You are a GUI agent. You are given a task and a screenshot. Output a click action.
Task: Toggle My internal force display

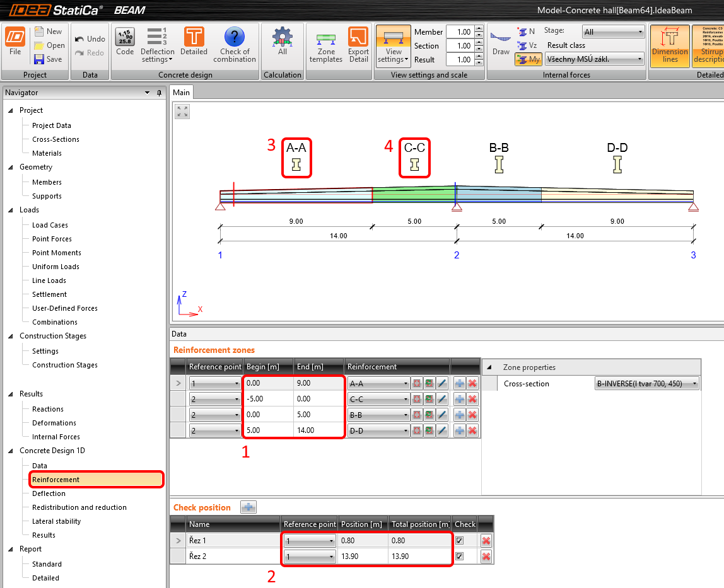point(528,59)
